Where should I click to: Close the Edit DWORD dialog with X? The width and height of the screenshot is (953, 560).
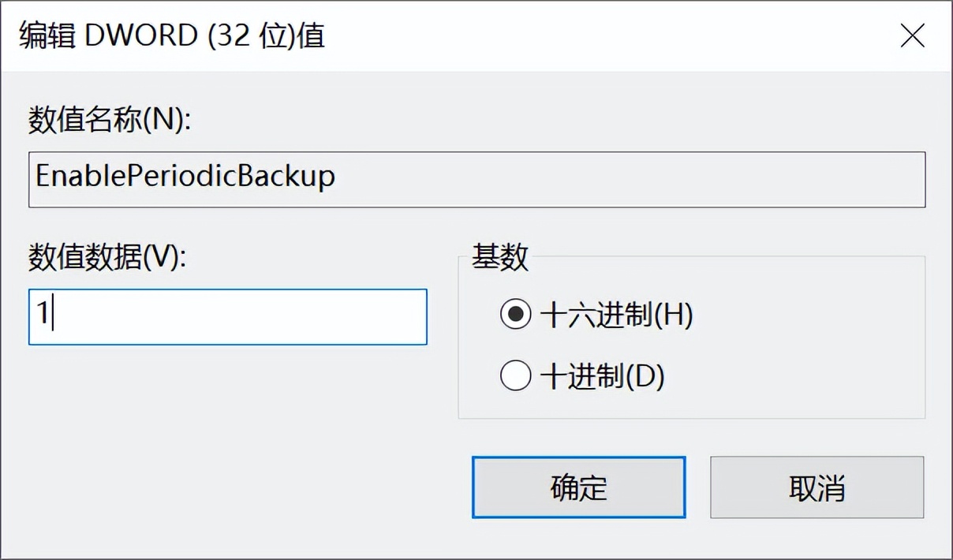[912, 35]
